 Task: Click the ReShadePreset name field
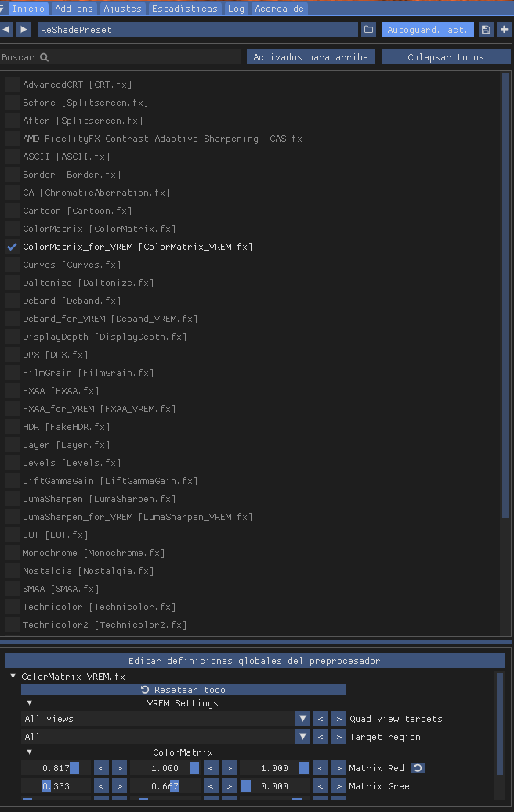click(197, 30)
